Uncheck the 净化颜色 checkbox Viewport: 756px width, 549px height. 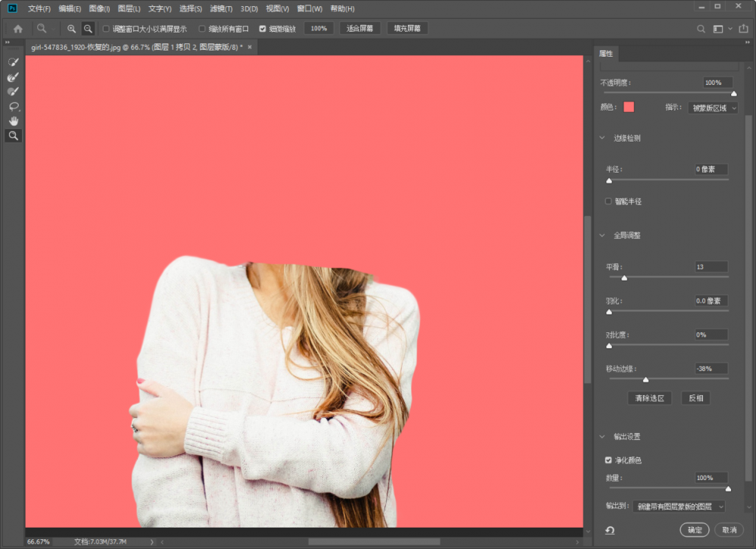(x=608, y=460)
